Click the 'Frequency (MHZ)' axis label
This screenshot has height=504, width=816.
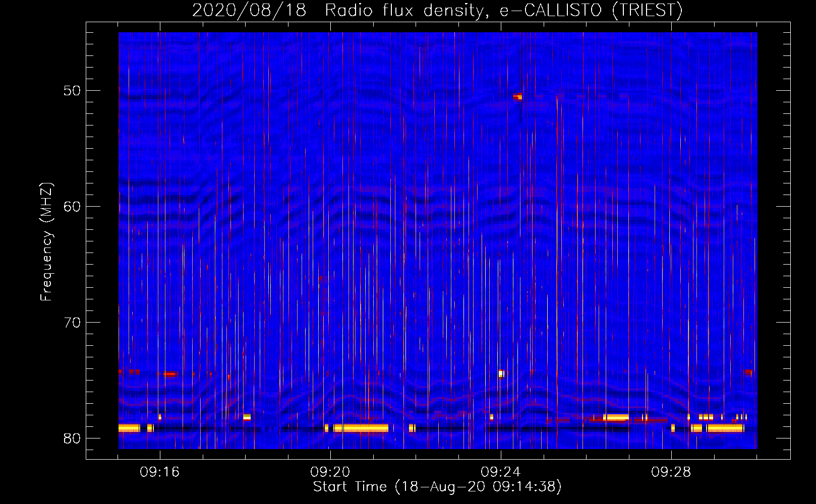(46, 242)
